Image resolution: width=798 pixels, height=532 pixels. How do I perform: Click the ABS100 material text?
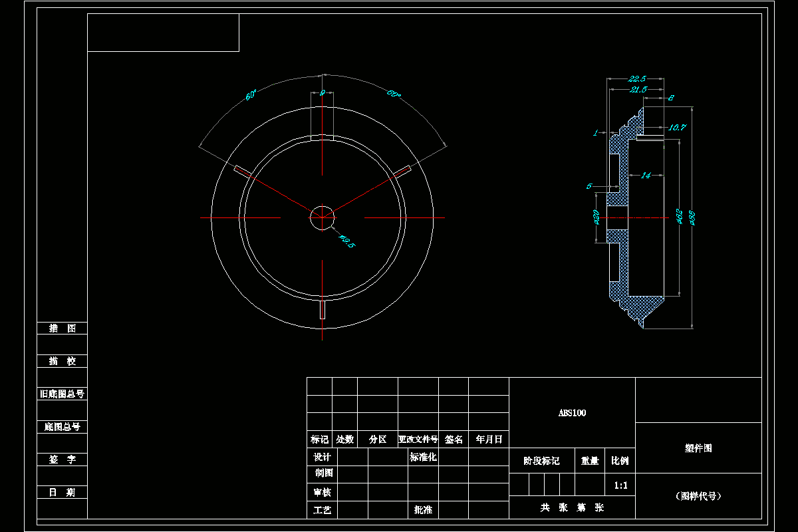click(572, 413)
